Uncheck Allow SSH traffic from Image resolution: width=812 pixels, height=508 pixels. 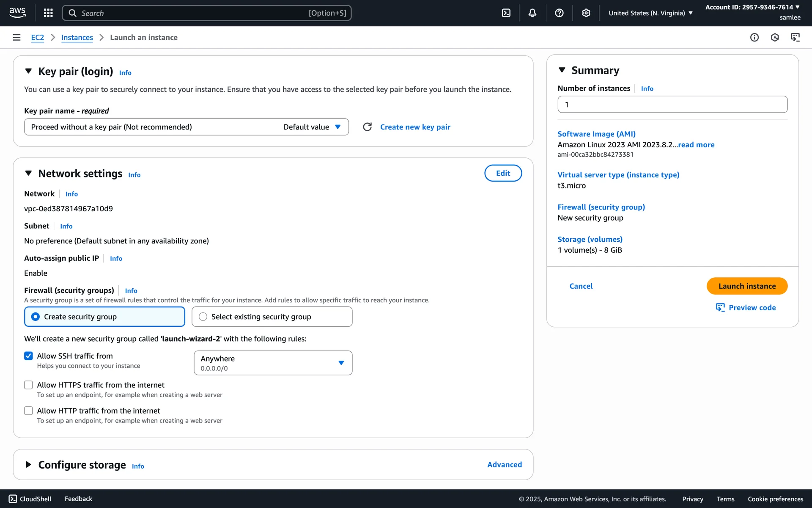(28, 356)
